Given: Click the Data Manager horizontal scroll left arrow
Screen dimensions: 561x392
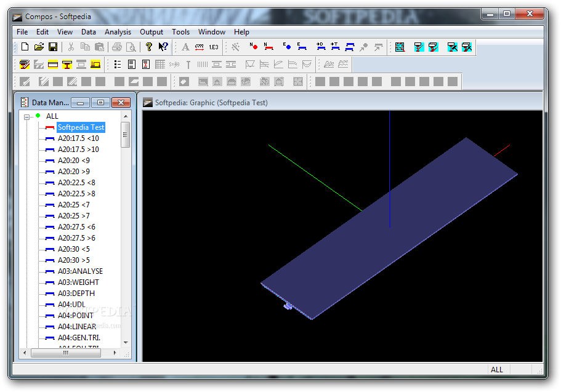Looking at the screenshot, I should 25,353.
